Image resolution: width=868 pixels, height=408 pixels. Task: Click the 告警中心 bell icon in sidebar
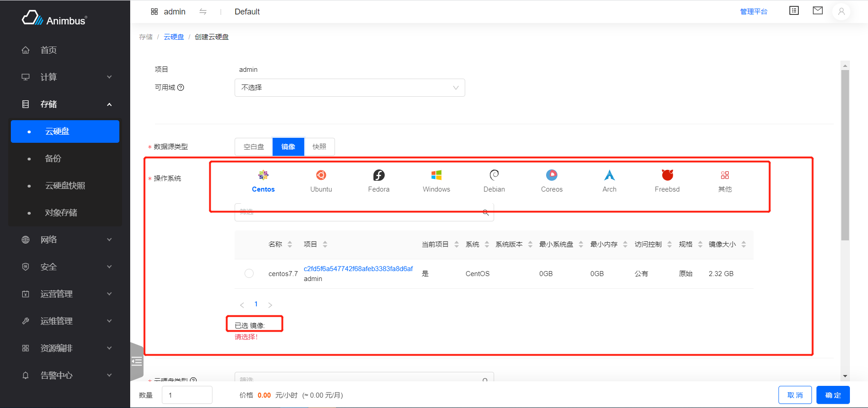tap(25, 375)
